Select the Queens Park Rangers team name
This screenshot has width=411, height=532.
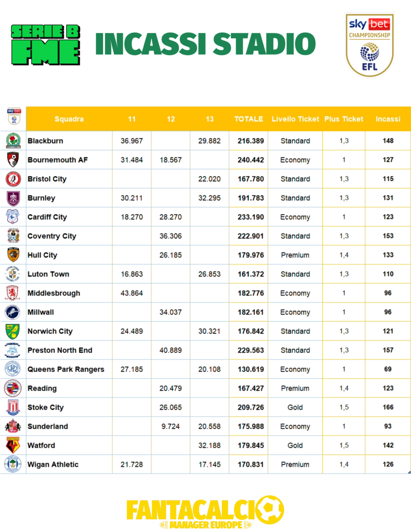click(66, 369)
